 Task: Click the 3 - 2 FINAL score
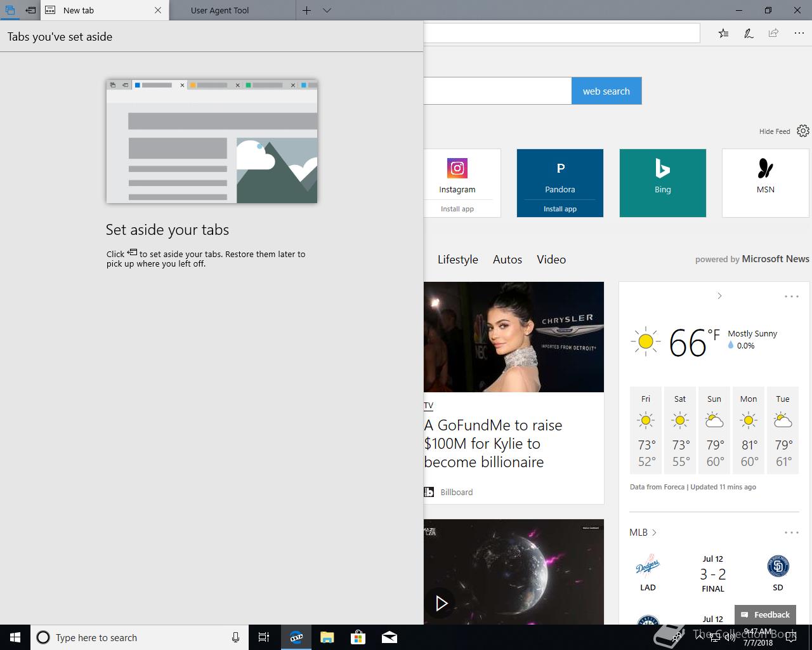[713, 580]
